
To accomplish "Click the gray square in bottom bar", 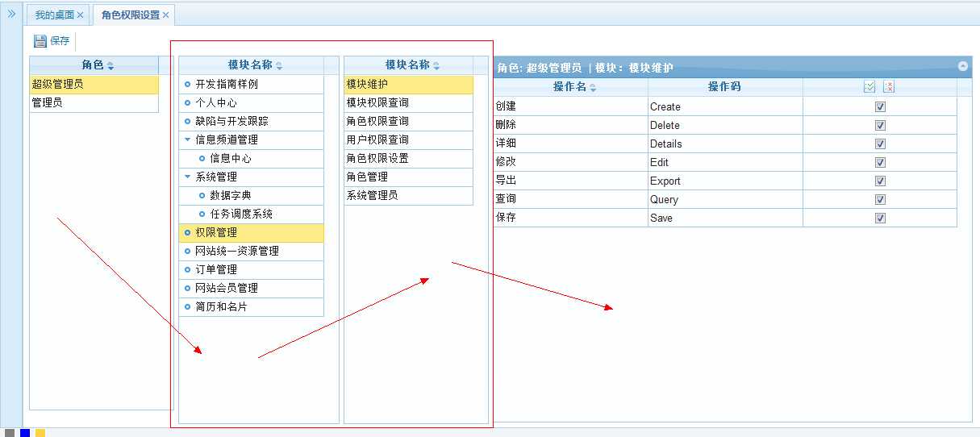I will coord(10,433).
